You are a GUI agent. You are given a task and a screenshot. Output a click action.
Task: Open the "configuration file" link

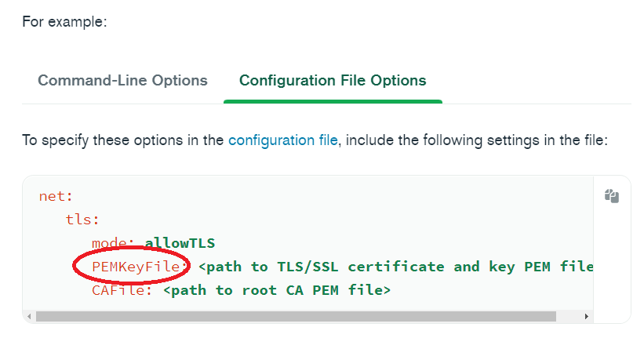click(x=282, y=140)
